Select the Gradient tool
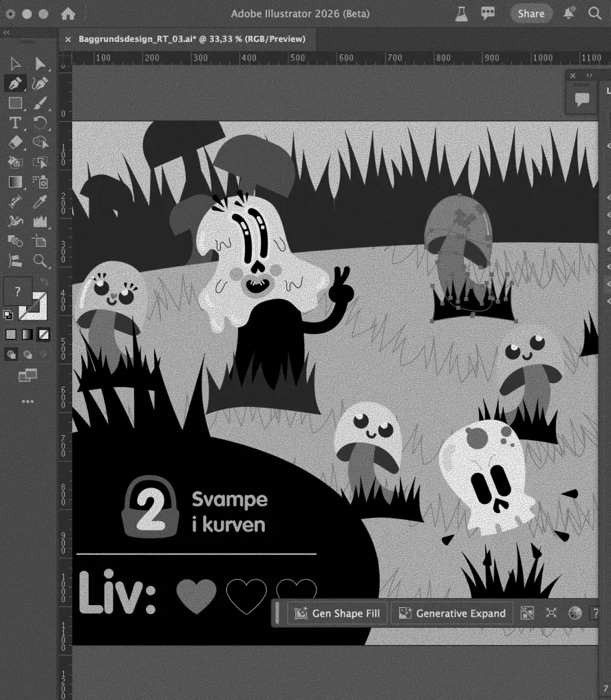This screenshot has height=700, width=611. [x=15, y=182]
